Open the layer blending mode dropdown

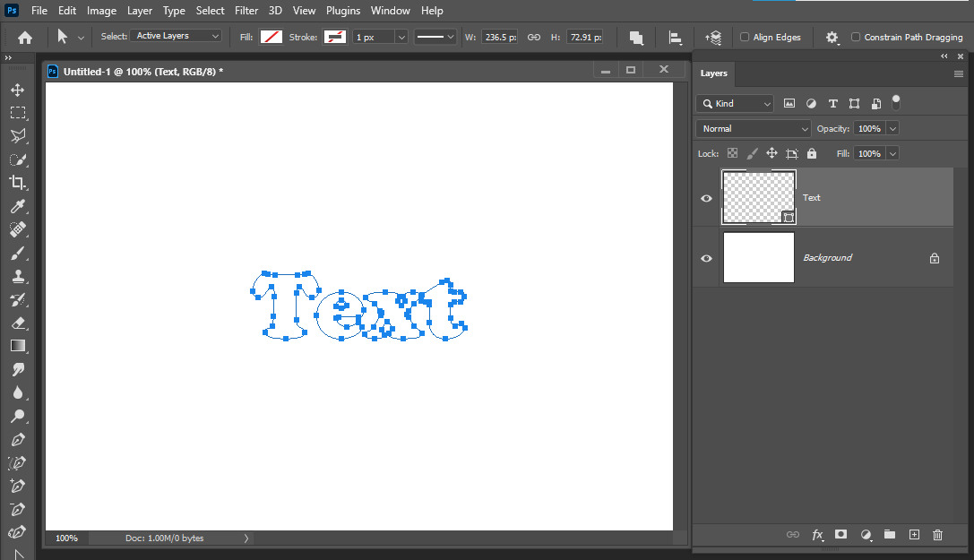[x=753, y=128]
